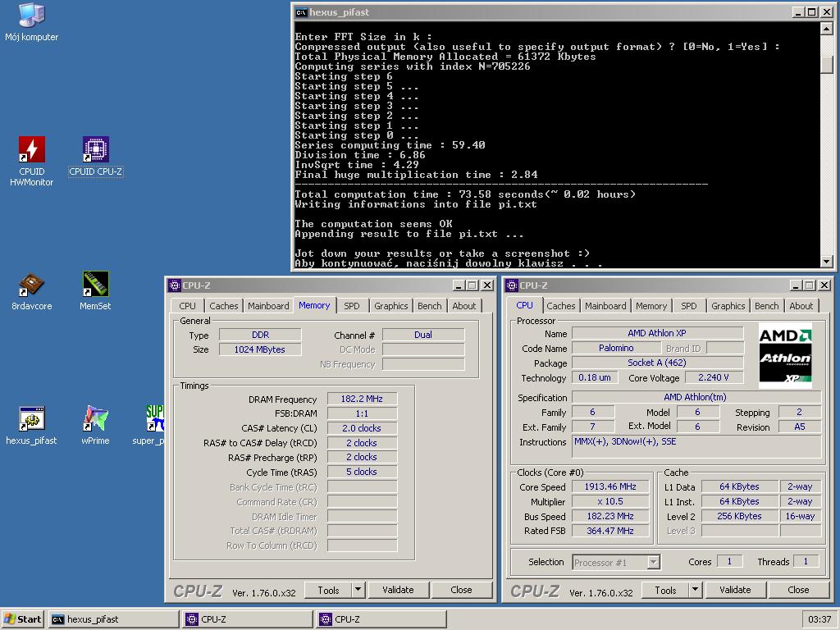This screenshot has height=630, width=840.
Task: Expand Tools dropdown arrow in left CPU-Z window
Action: (358, 590)
